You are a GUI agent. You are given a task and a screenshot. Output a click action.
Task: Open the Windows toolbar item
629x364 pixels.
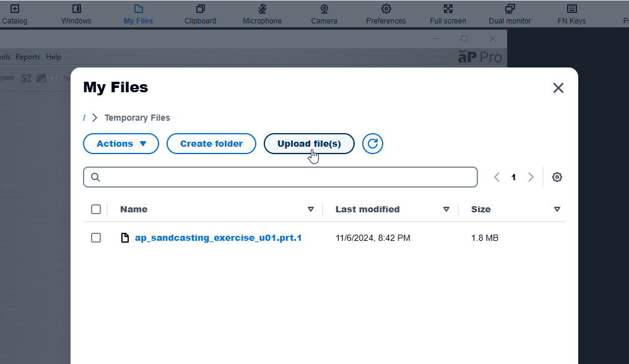76,14
